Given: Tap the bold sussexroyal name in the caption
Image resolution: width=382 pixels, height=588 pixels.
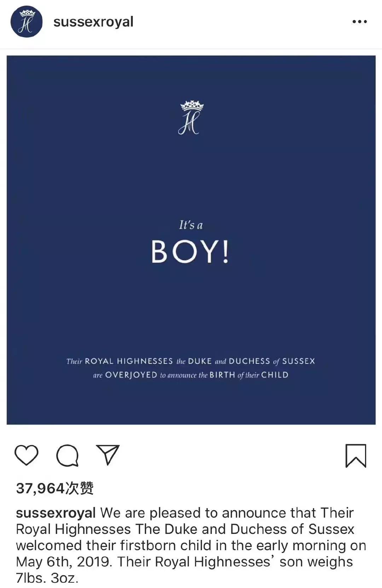Looking at the screenshot, I should point(56,513).
